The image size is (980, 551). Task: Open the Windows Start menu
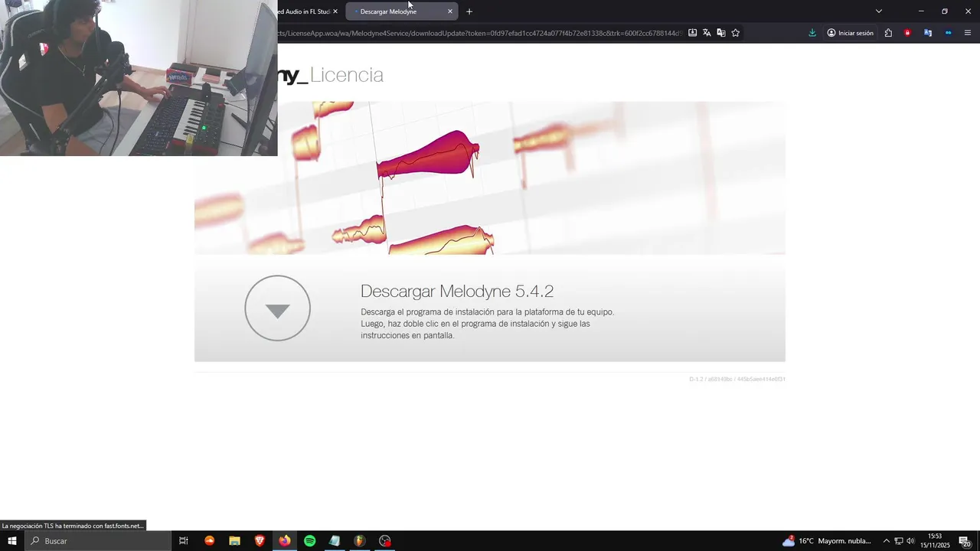[12, 541]
